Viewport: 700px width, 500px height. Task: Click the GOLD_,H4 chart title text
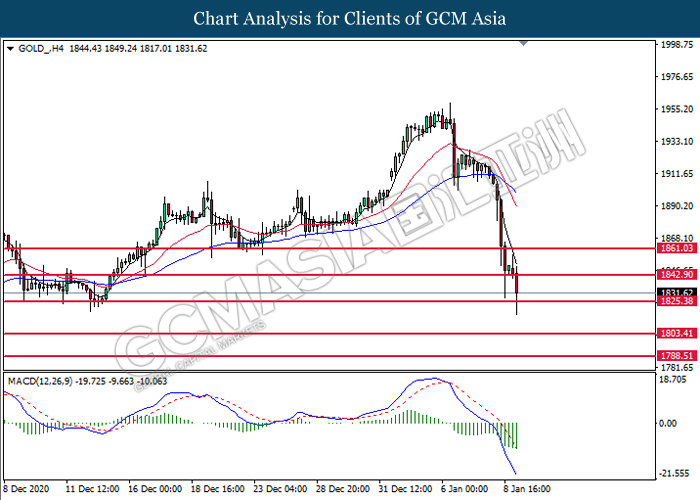coord(41,49)
